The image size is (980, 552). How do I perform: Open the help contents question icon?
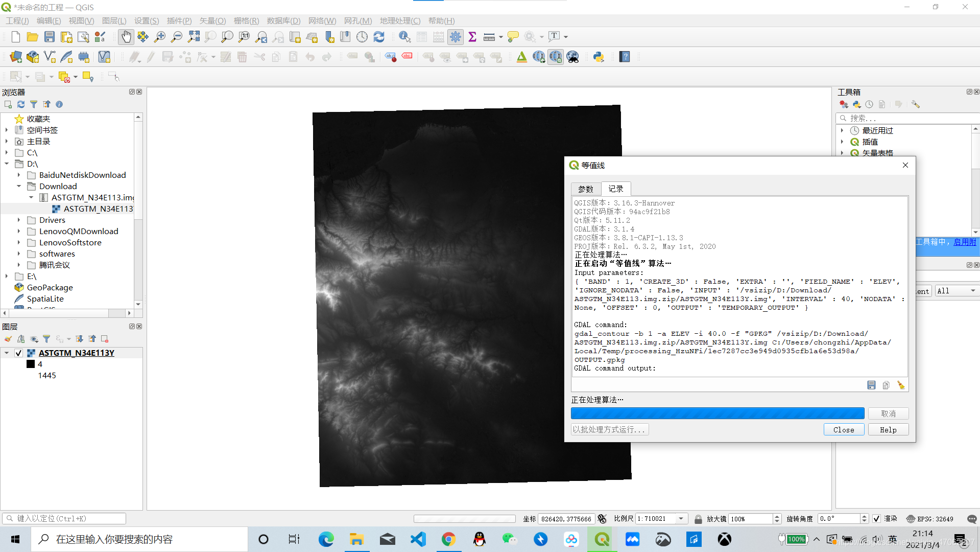click(x=625, y=57)
